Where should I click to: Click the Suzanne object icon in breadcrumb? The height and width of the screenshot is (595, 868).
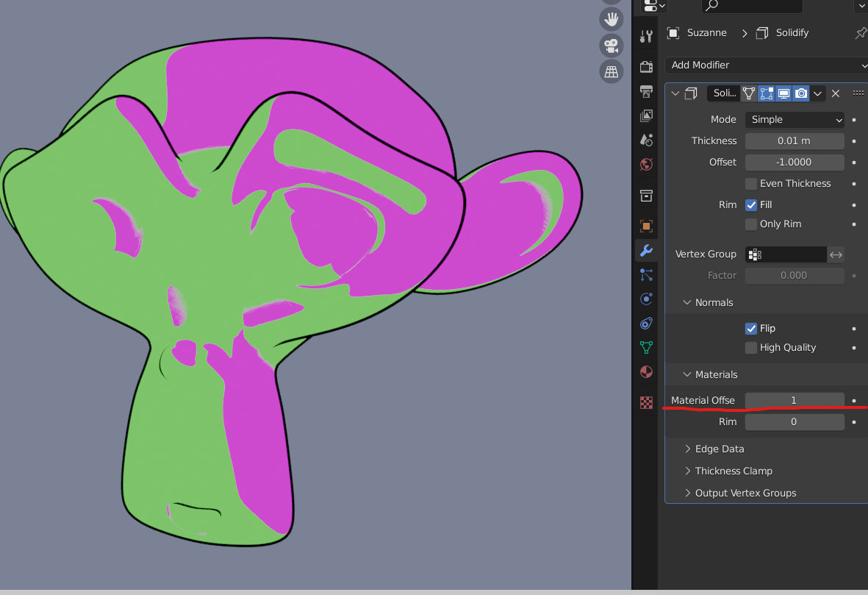(x=673, y=33)
